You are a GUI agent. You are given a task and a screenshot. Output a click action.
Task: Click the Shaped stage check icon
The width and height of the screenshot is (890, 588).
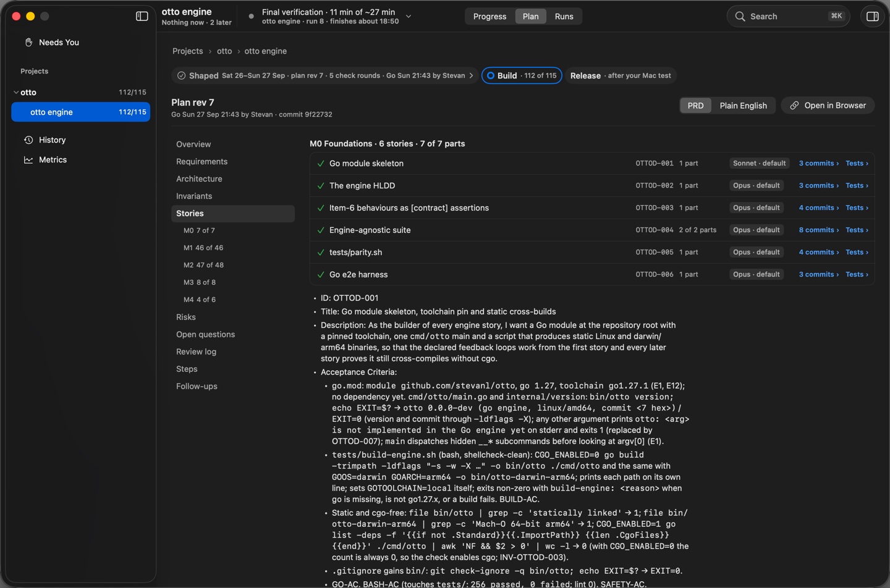[x=181, y=75]
